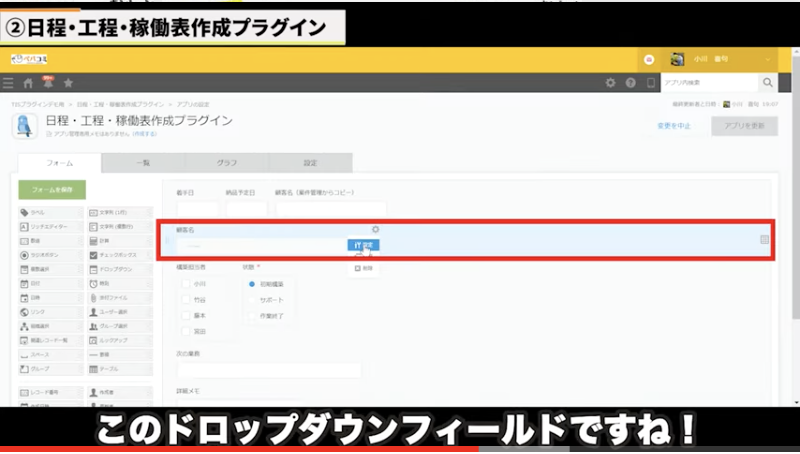Open the help question mark icon
Screen dimensions: 800x454
click(632, 83)
